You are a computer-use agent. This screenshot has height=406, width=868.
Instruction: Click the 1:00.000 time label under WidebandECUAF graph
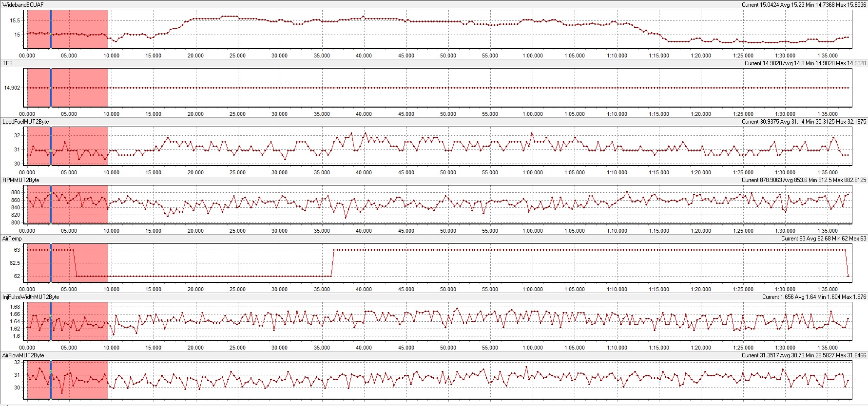(533, 55)
